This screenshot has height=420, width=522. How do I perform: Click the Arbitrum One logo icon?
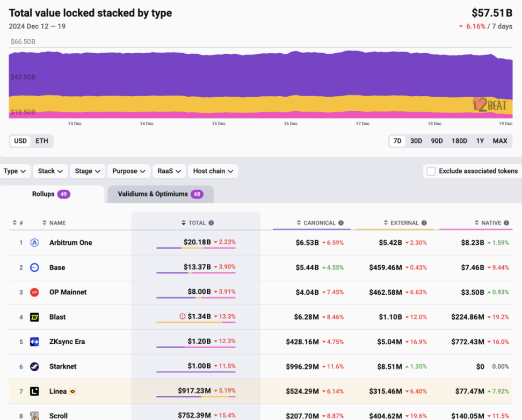pyautogui.click(x=34, y=243)
